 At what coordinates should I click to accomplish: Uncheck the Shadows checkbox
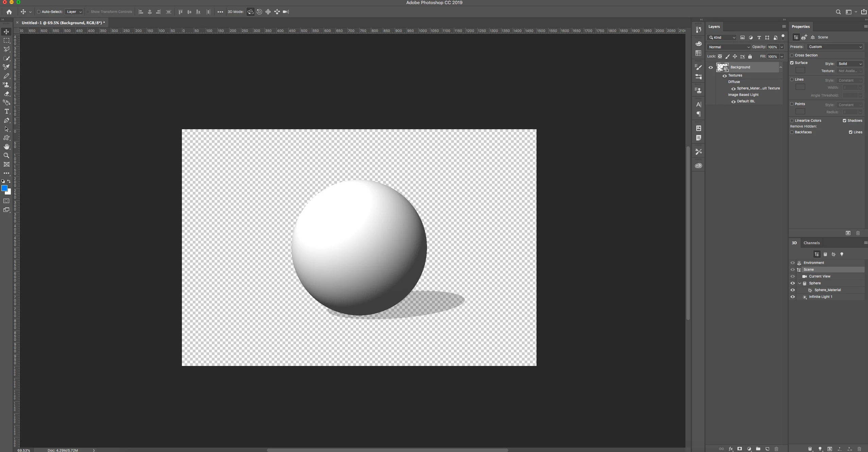[x=845, y=121]
